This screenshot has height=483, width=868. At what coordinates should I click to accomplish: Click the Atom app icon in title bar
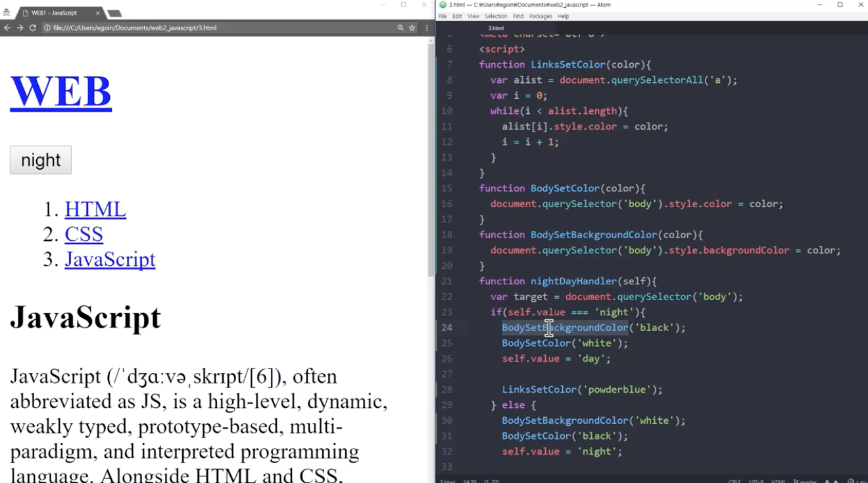[443, 5]
